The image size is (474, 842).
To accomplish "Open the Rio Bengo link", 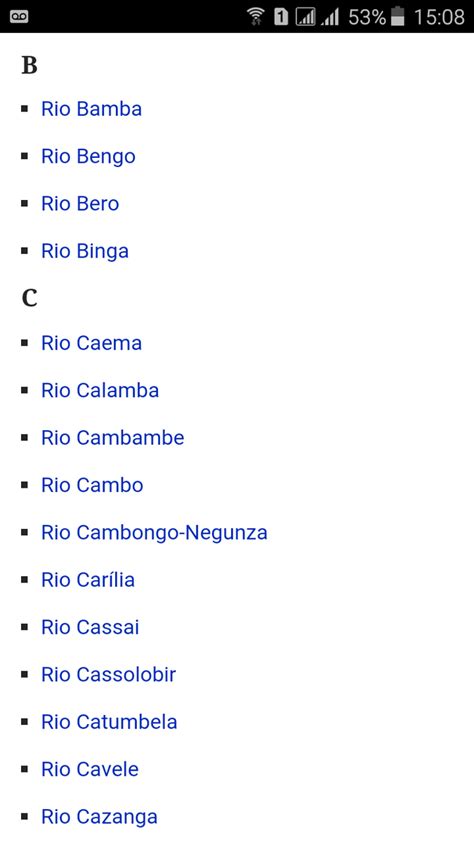I will coord(89,157).
